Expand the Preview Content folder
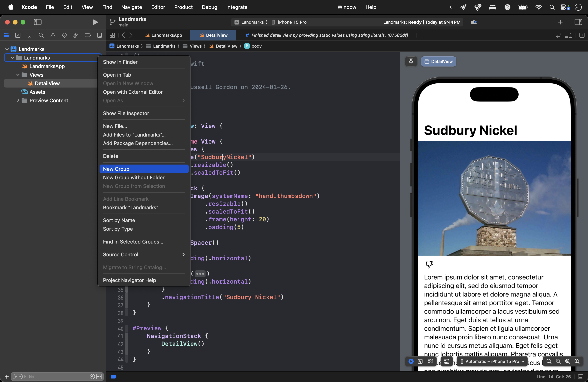588x382 pixels. [18, 101]
